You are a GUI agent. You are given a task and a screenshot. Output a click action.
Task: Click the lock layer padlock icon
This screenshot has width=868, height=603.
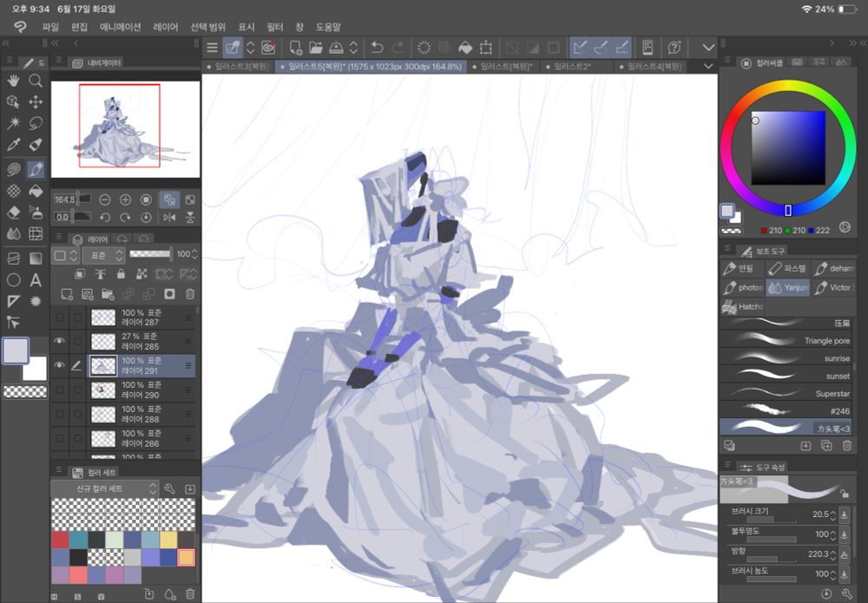pyautogui.click(x=121, y=274)
